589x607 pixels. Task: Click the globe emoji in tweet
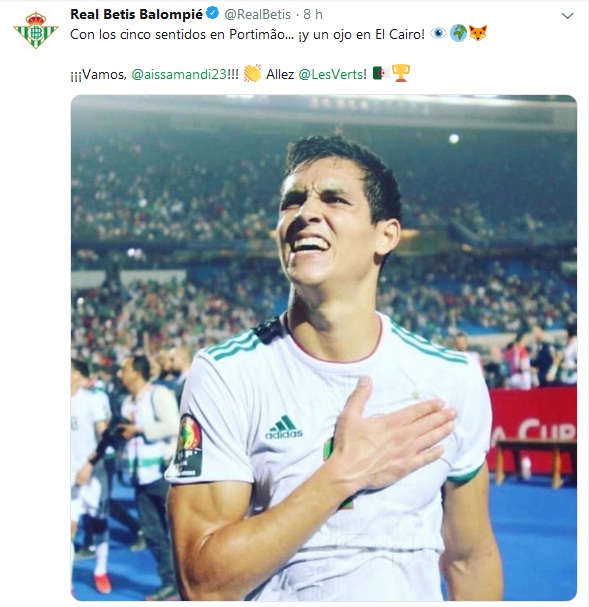(x=458, y=34)
